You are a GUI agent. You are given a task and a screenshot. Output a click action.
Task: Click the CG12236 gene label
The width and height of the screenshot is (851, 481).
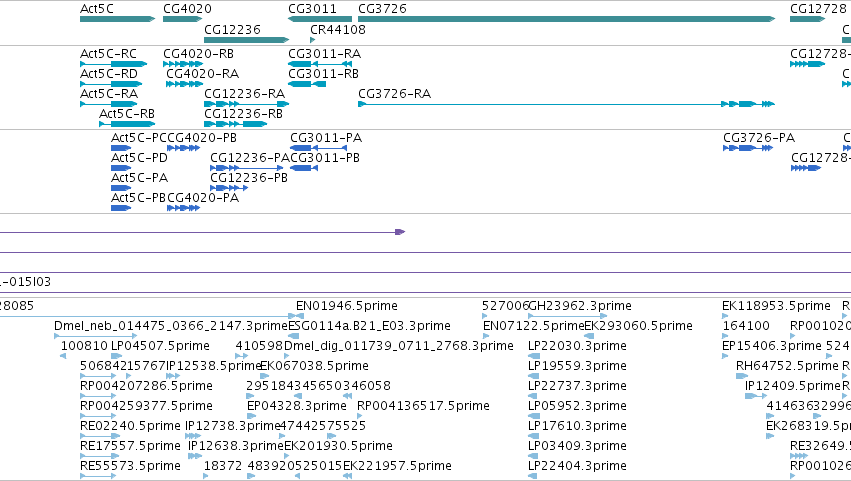coord(232,29)
